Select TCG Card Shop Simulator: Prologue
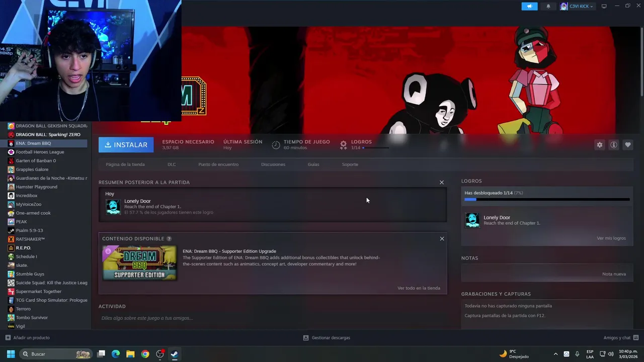Image resolution: width=644 pixels, height=362 pixels. 47,300
